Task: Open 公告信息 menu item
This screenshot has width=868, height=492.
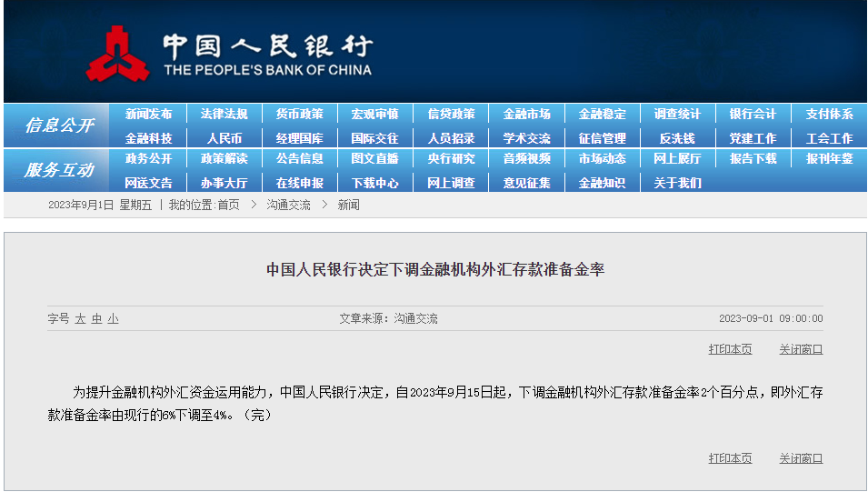Action: [299, 159]
